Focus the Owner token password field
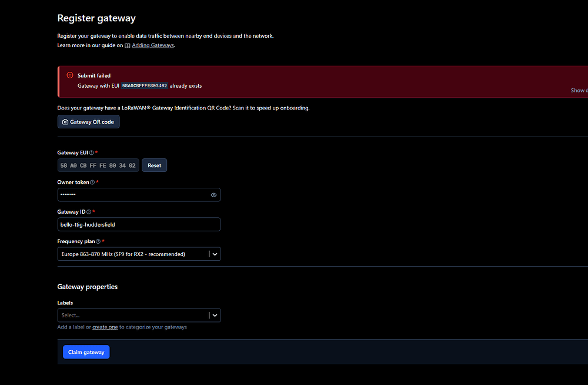 [139, 195]
